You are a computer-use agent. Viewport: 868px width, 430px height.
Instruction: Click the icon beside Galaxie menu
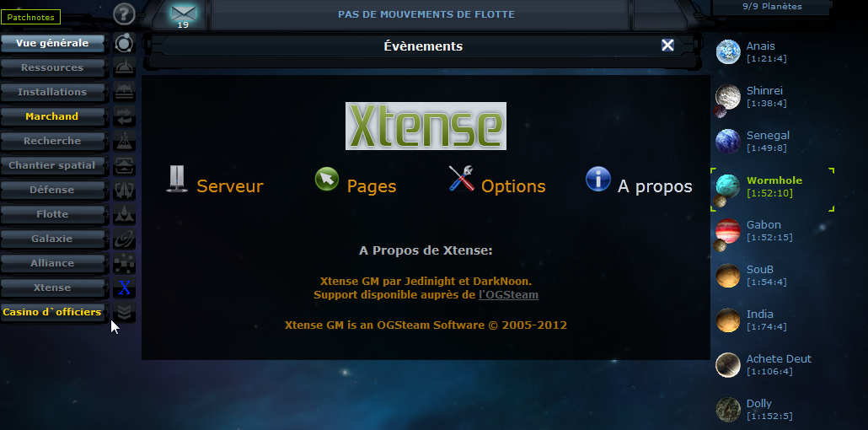pyautogui.click(x=125, y=239)
